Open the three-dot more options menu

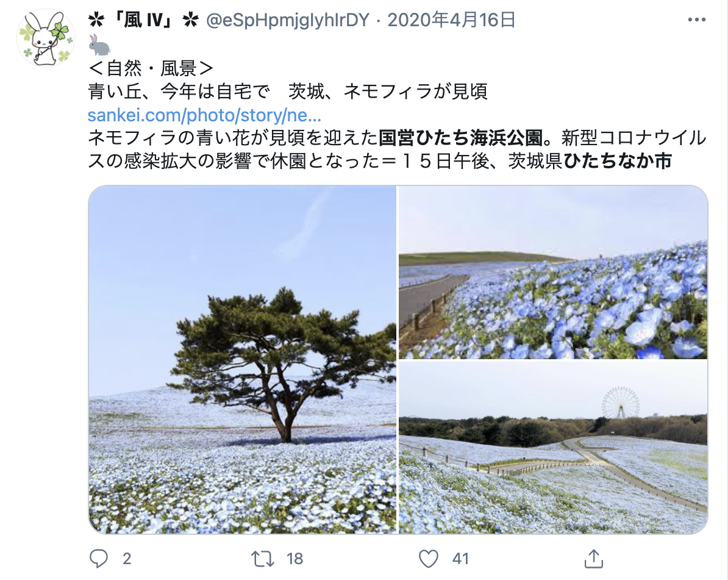tap(696, 20)
